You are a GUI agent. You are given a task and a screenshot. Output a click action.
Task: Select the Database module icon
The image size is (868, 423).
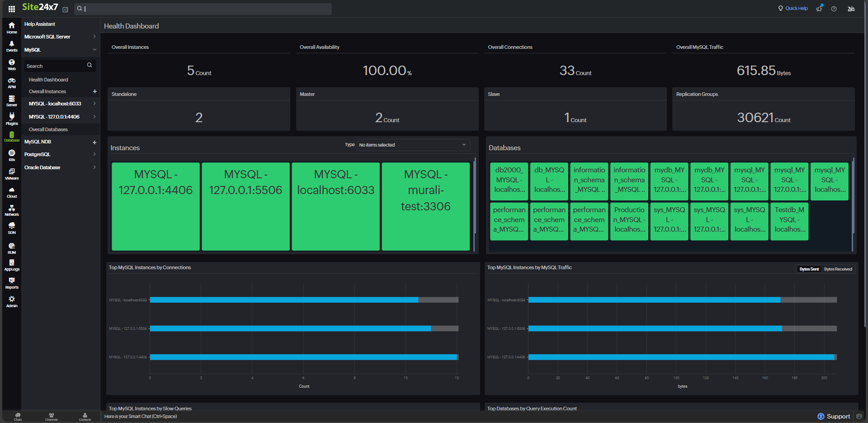coord(12,137)
